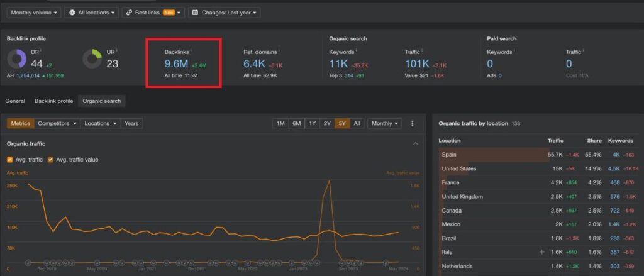The width and height of the screenshot is (644, 276).
Task: Open the Monthly interval dropdown on chart
Action: tap(385, 124)
